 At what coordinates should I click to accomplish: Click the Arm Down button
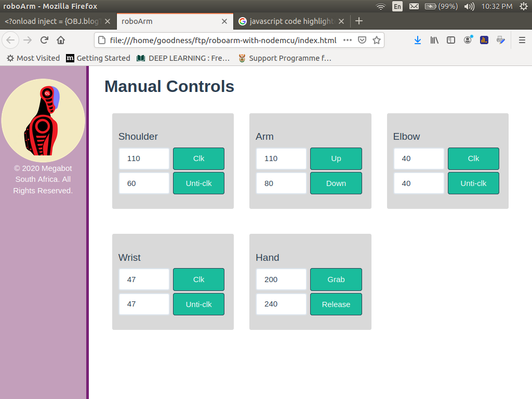[x=336, y=183]
